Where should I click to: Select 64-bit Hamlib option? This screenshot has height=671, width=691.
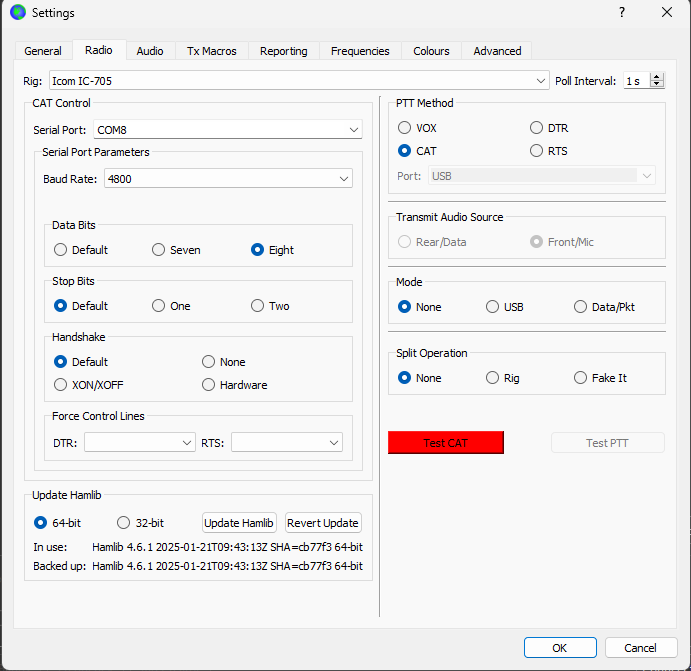[57, 523]
